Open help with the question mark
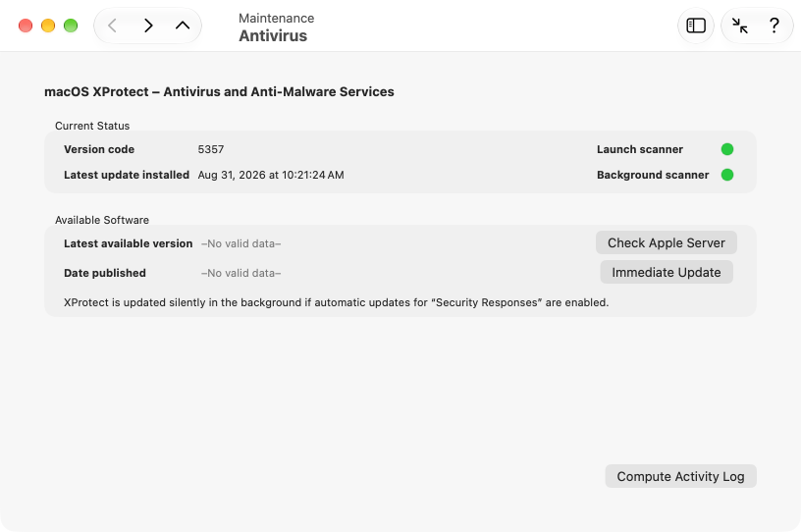 click(x=774, y=26)
